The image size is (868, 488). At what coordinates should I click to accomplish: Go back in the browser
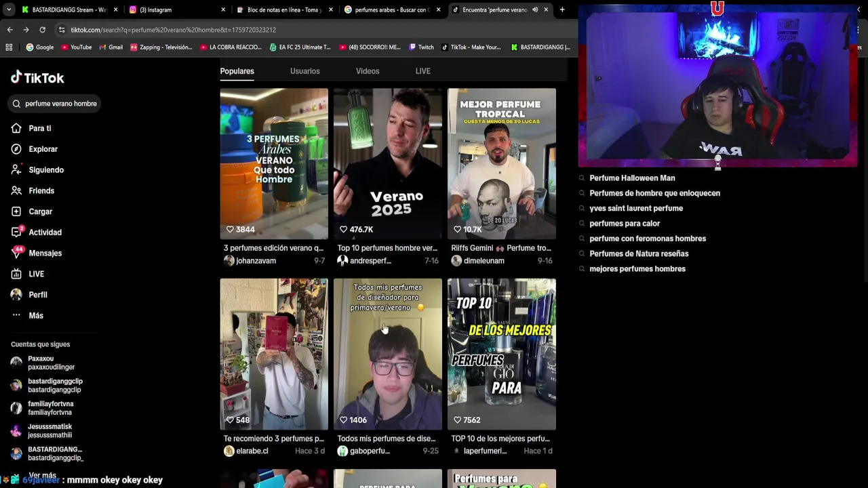coord(9,30)
